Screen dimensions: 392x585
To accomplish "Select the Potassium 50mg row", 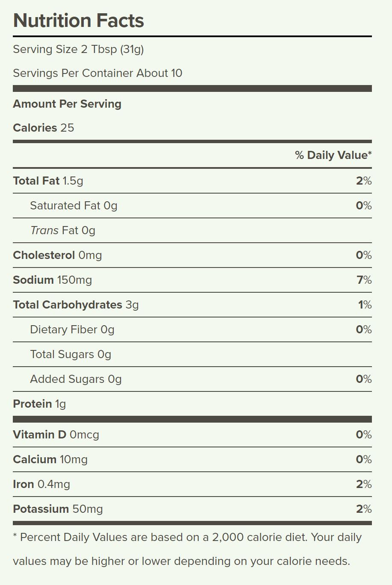I will (192, 509).
